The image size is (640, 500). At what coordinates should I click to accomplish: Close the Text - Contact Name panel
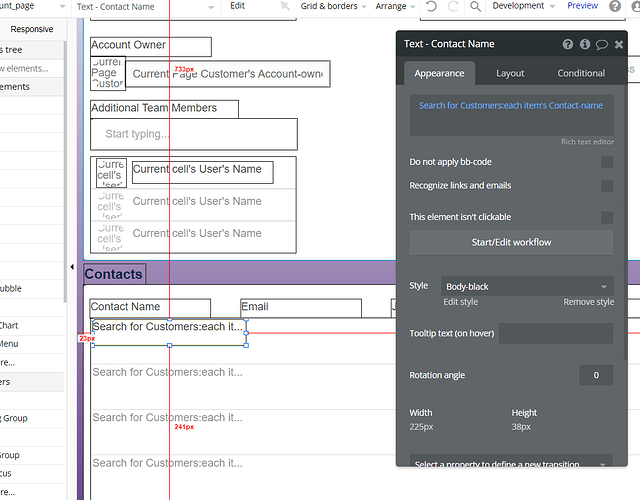pos(619,44)
